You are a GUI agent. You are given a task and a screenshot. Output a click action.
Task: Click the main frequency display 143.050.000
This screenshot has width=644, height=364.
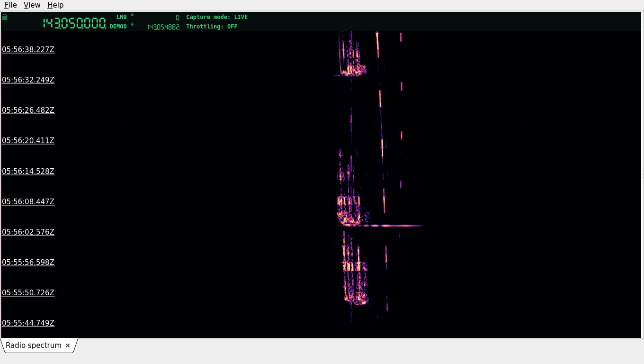(74, 23)
